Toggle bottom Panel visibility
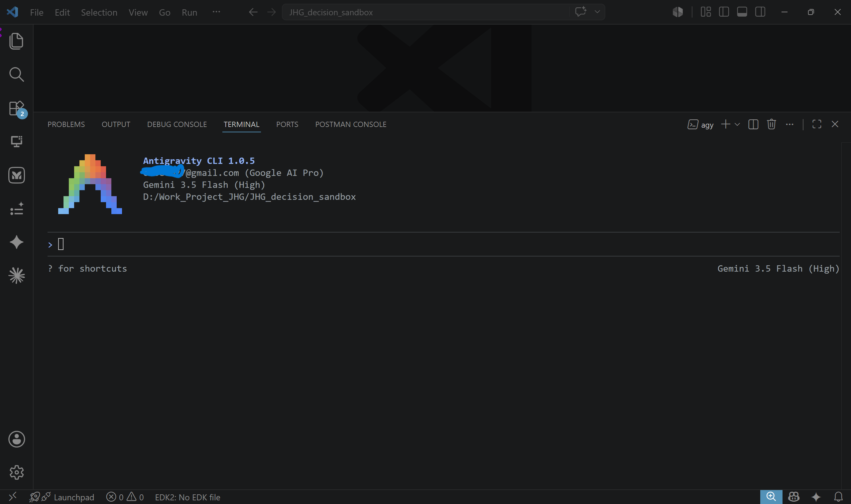The height and width of the screenshot is (504, 851). 742,12
